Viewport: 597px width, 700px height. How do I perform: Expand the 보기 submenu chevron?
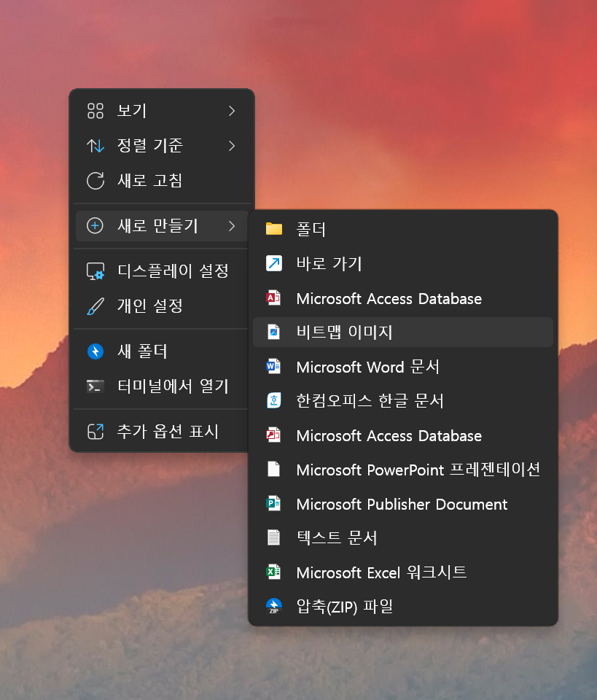232,111
